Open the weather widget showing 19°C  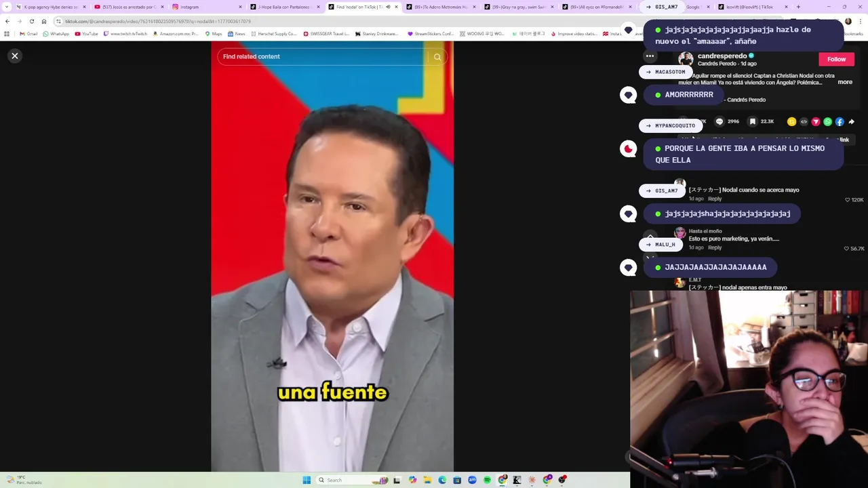(24, 479)
